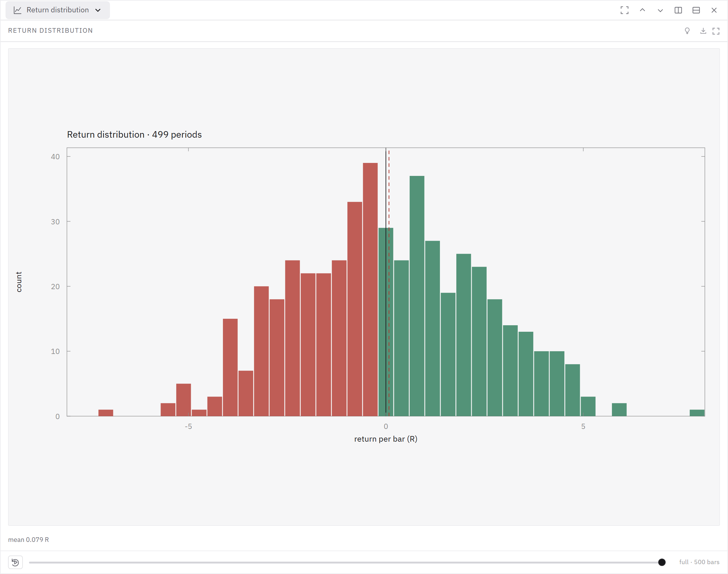Click the tallest red bar near 39

370,289
